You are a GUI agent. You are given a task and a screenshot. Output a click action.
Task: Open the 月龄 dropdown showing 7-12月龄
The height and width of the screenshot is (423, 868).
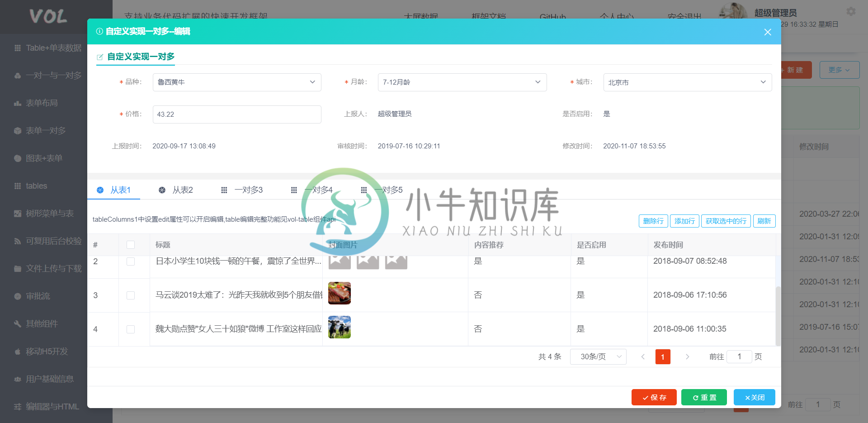[462, 82]
